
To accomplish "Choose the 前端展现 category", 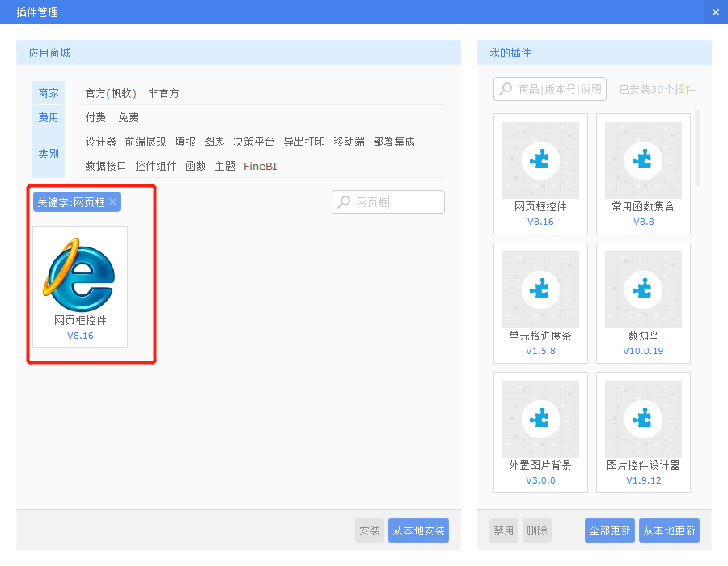I will (146, 141).
